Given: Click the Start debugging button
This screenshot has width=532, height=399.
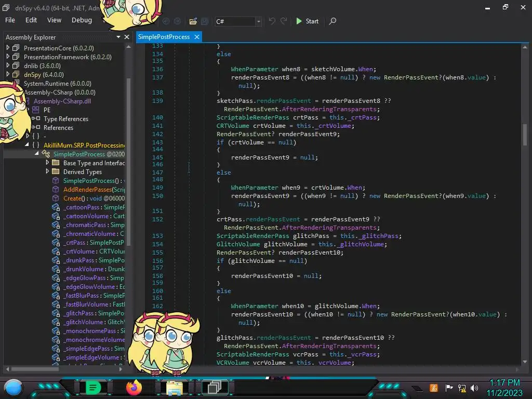Looking at the screenshot, I should [307, 21].
